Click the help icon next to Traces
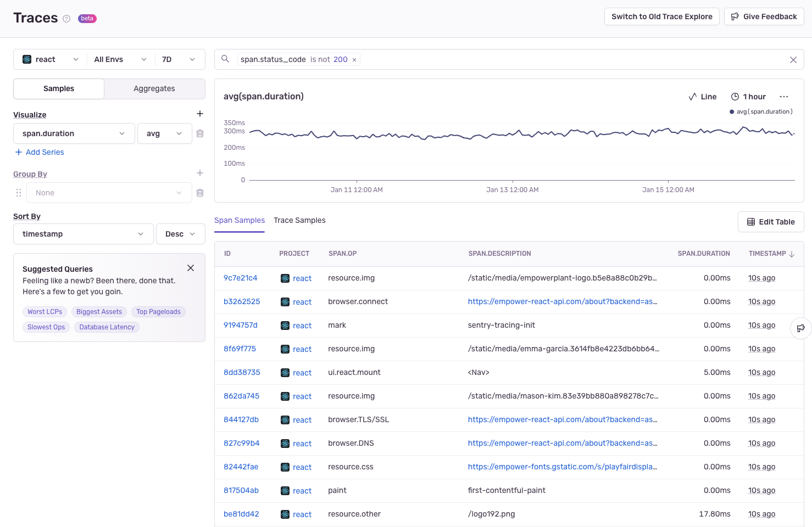This screenshot has height=527, width=812. [x=66, y=19]
